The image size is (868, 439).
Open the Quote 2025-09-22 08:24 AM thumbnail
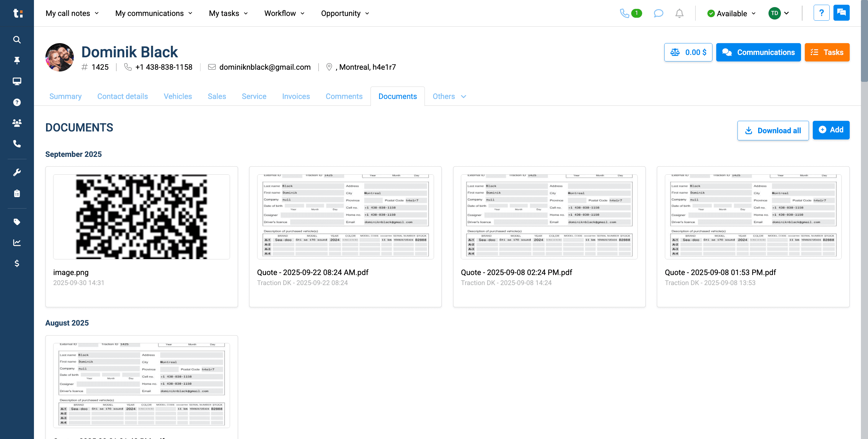pyautogui.click(x=345, y=217)
